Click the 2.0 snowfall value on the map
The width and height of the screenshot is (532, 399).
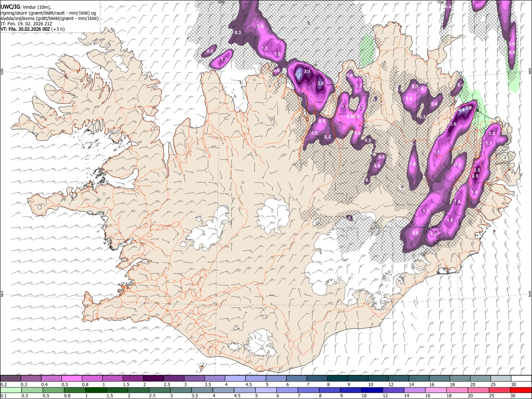[492, 133]
